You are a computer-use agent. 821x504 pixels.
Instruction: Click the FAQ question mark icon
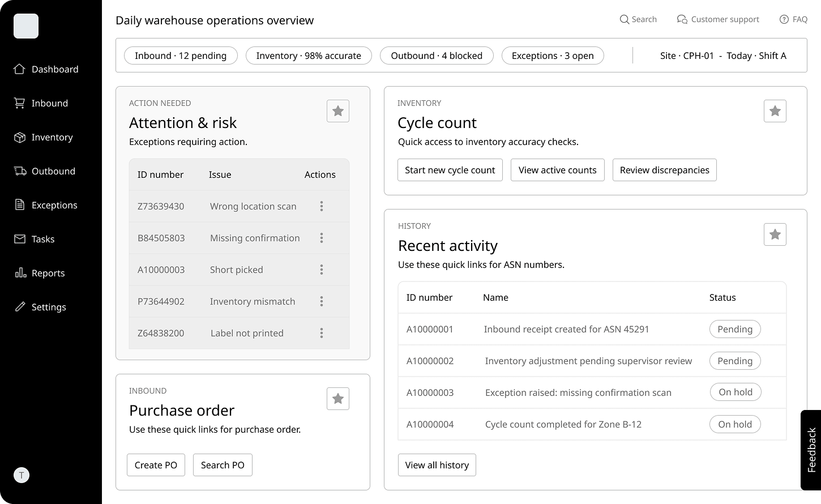pyautogui.click(x=784, y=19)
